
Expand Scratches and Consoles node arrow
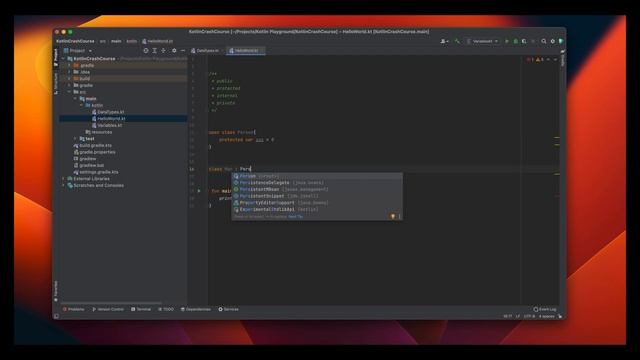[64, 185]
